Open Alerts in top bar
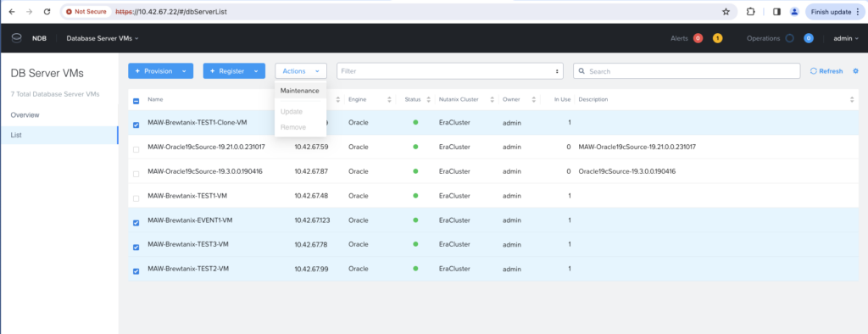This screenshot has width=868, height=334. [x=679, y=38]
